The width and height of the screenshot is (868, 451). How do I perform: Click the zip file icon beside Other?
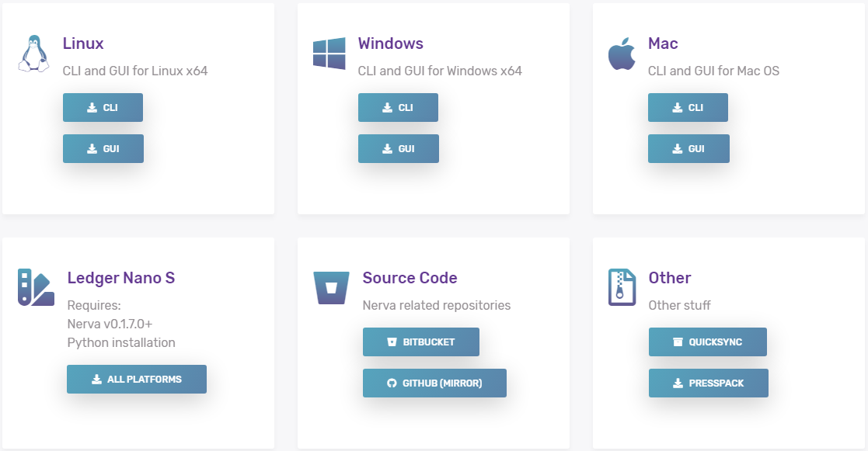pyautogui.click(x=622, y=287)
